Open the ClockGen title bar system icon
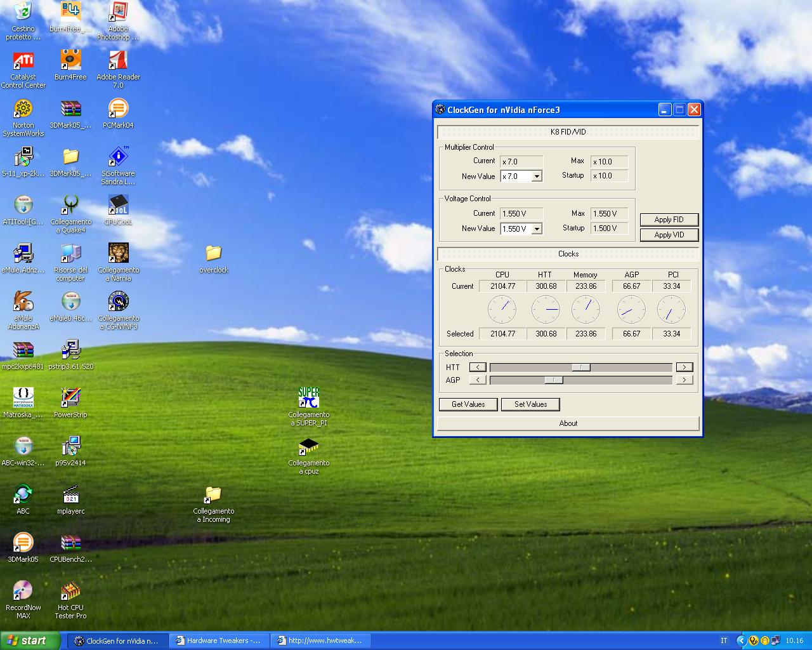 [x=440, y=110]
